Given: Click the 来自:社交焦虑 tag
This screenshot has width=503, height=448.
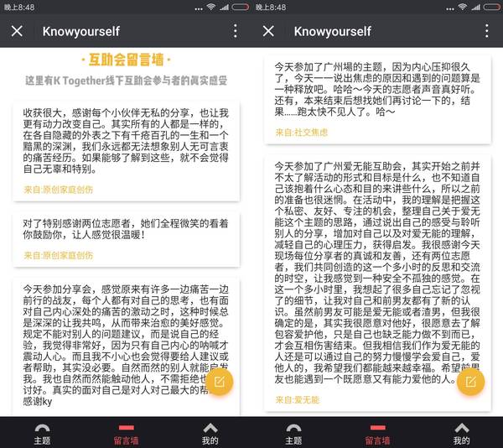Looking at the screenshot, I should click(301, 133).
